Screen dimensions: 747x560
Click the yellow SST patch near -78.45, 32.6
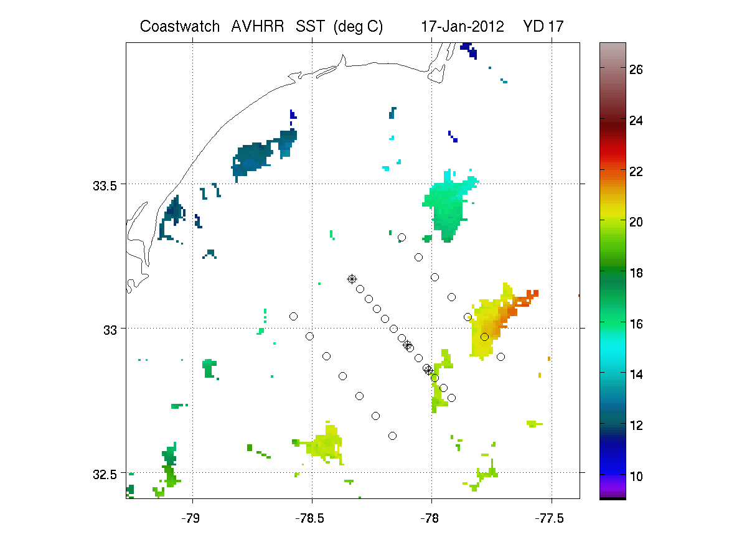tap(325, 444)
